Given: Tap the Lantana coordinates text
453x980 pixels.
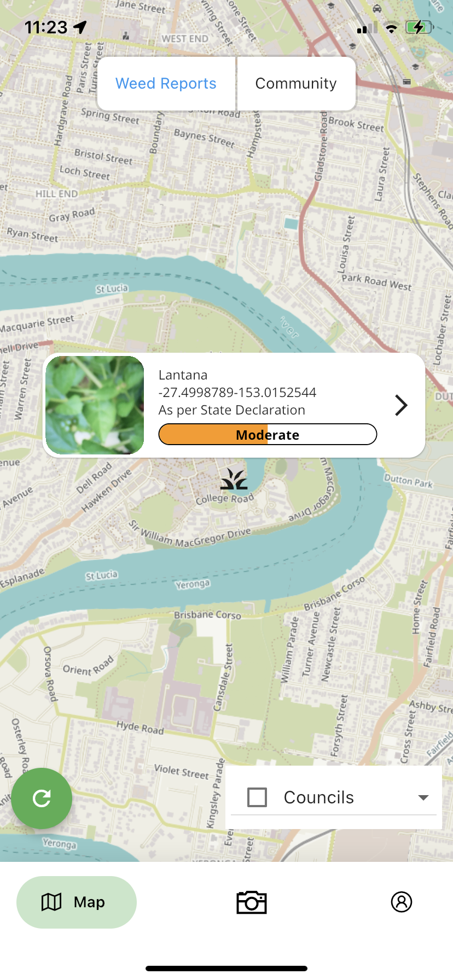Looking at the screenshot, I should [x=237, y=393].
